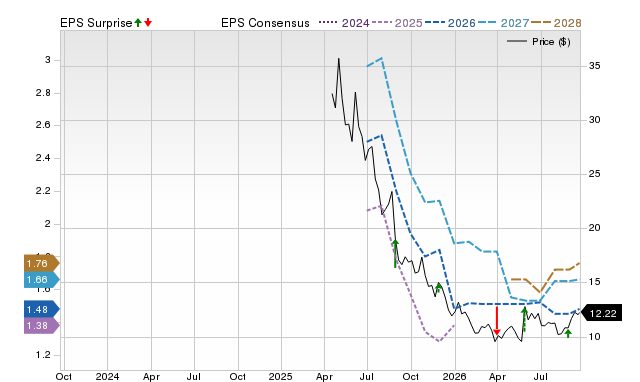Screen dimensions: 640x382
Task: Click the left axis value 2.6
Action: click(x=43, y=125)
